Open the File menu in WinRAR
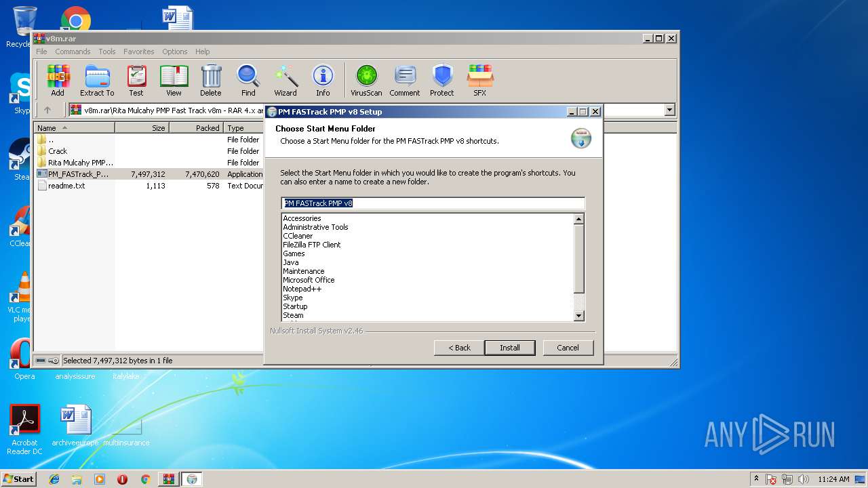 coord(41,52)
